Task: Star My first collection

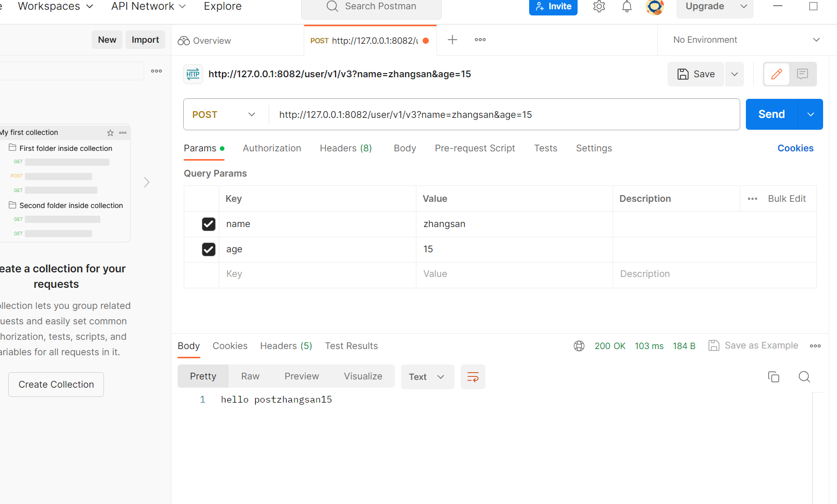Action: click(x=110, y=133)
